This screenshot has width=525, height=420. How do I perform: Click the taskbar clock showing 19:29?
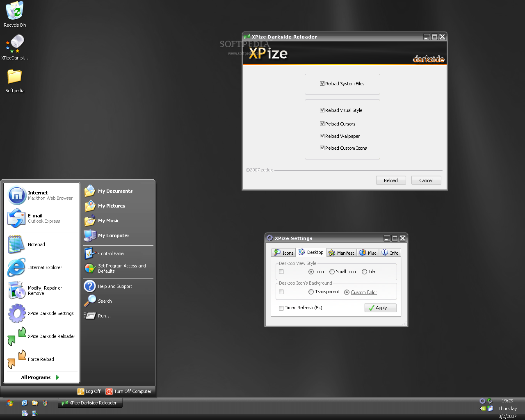[507, 401]
